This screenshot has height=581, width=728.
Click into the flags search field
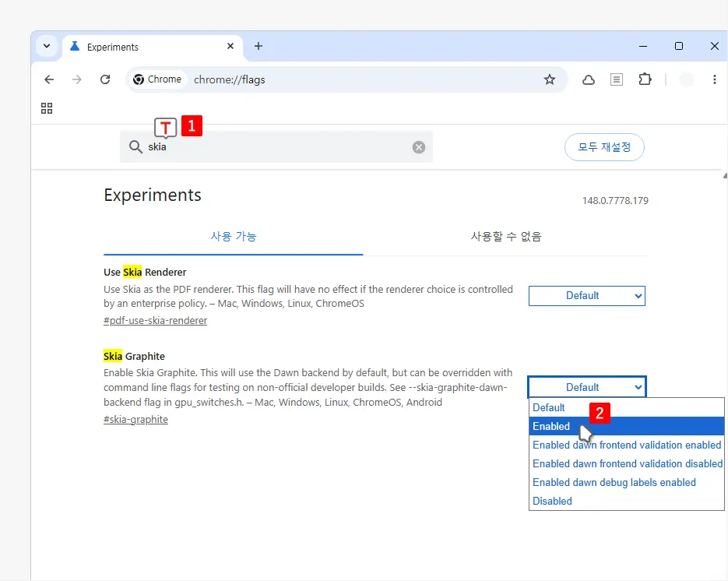pyautogui.click(x=279, y=146)
